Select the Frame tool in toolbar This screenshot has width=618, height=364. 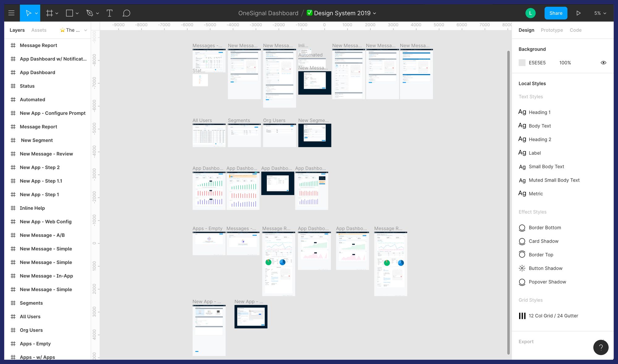point(49,13)
